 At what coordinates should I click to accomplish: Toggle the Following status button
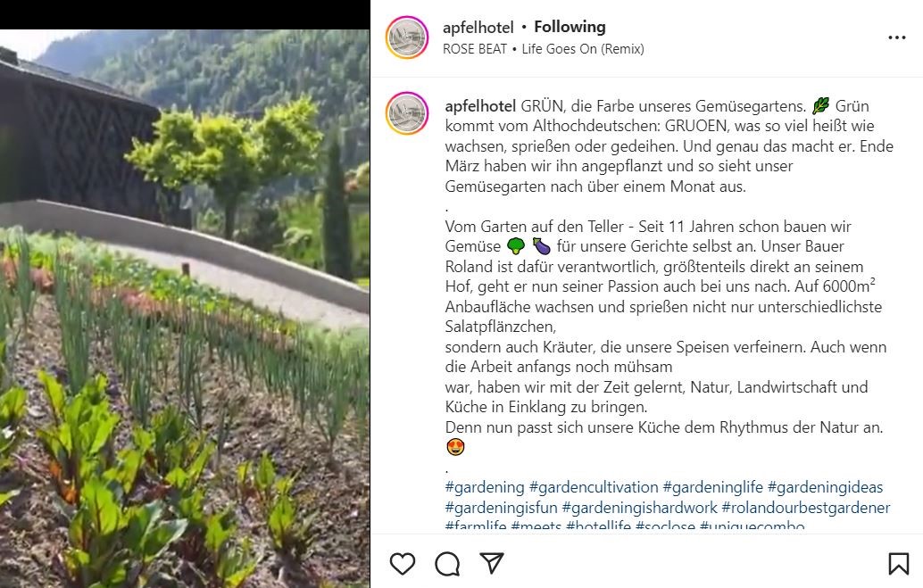click(570, 27)
